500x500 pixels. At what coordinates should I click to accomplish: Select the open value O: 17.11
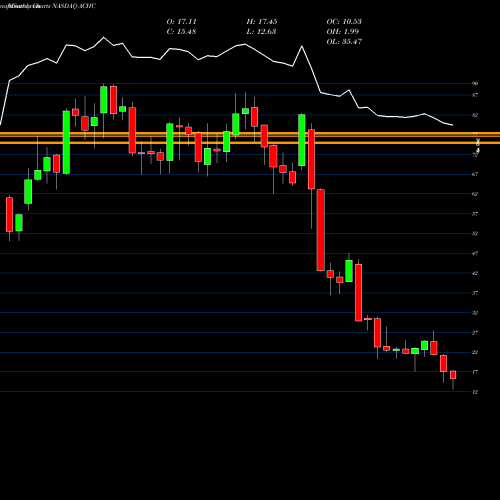click(x=181, y=22)
